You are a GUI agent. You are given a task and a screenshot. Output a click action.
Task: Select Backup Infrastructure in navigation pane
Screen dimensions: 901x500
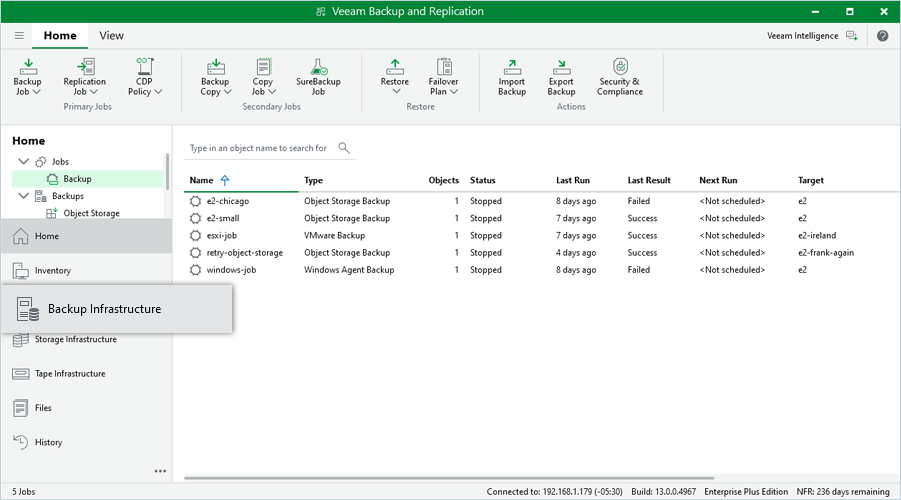(x=104, y=309)
